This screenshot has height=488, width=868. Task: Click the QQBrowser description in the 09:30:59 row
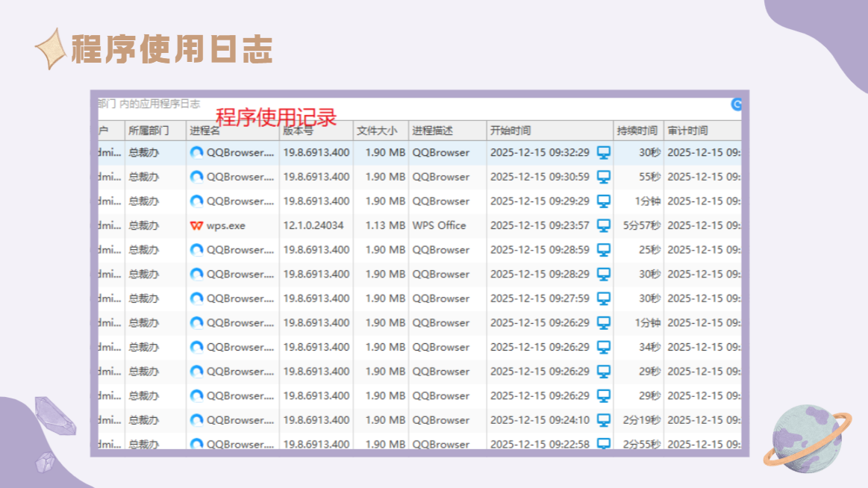440,177
